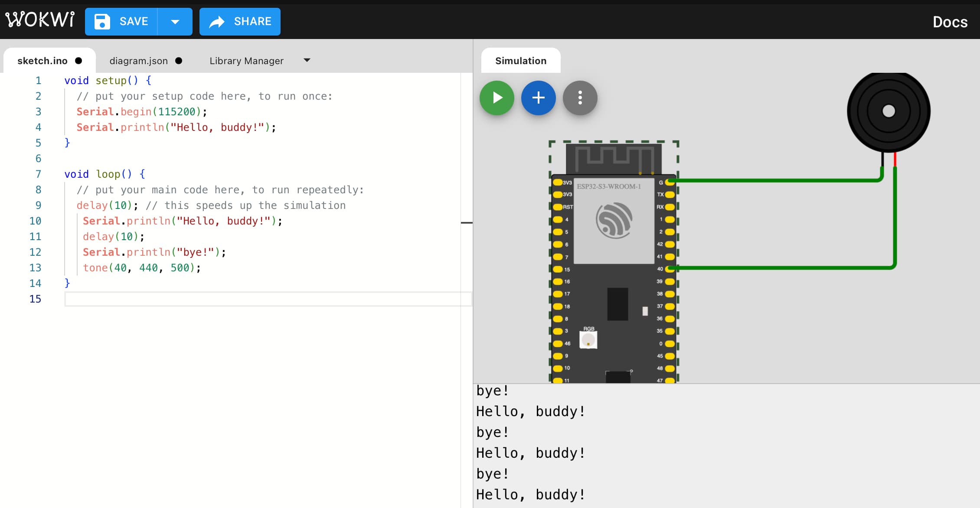Open the Library Manager chevron menu
The width and height of the screenshot is (980, 508).
pyautogui.click(x=307, y=61)
